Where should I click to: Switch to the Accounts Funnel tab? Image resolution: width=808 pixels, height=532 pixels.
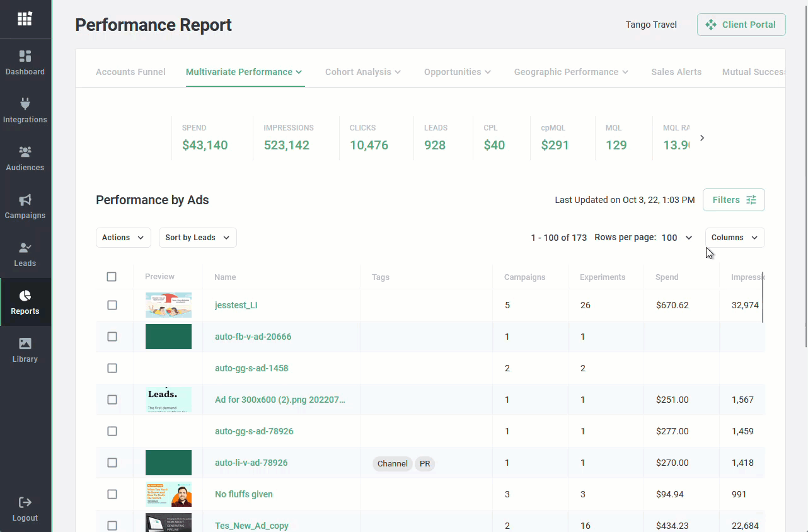click(x=130, y=72)
